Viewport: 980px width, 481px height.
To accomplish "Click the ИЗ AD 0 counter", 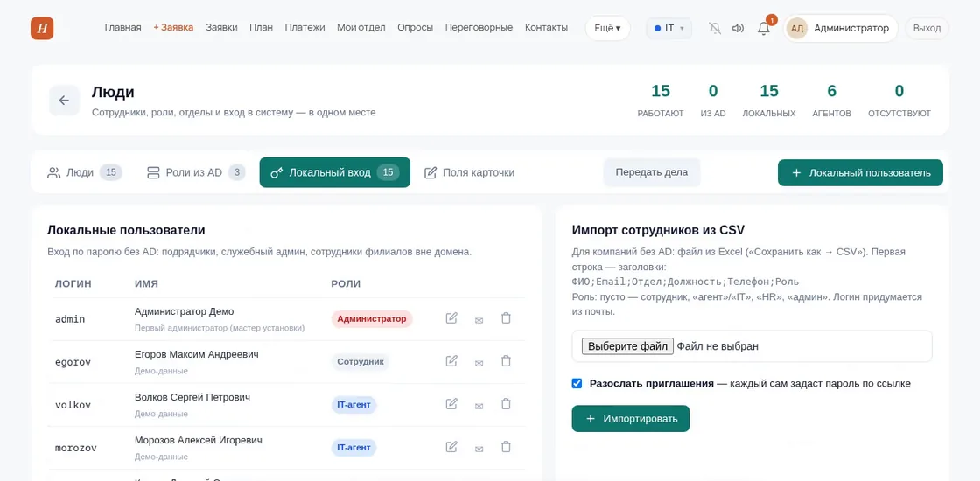I will tap(713, 101).
